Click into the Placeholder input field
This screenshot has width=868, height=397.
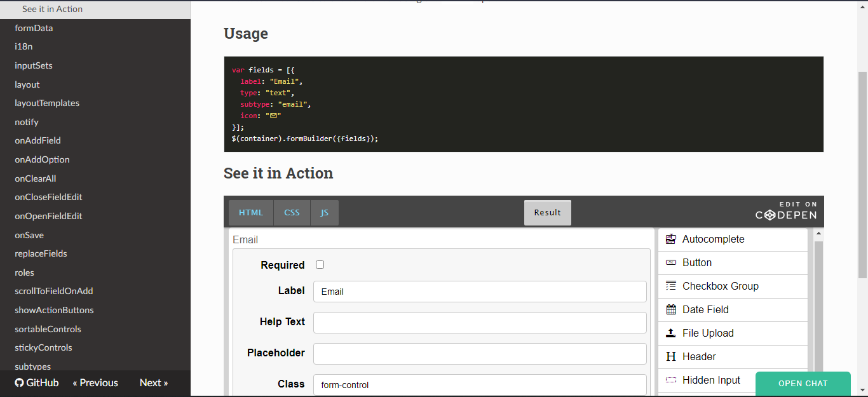tap(480, 354)
